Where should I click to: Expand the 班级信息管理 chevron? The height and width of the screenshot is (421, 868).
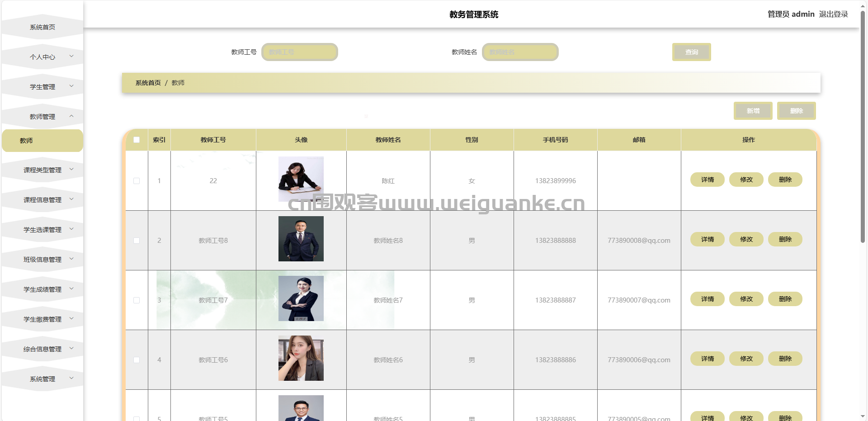(71, 259)
